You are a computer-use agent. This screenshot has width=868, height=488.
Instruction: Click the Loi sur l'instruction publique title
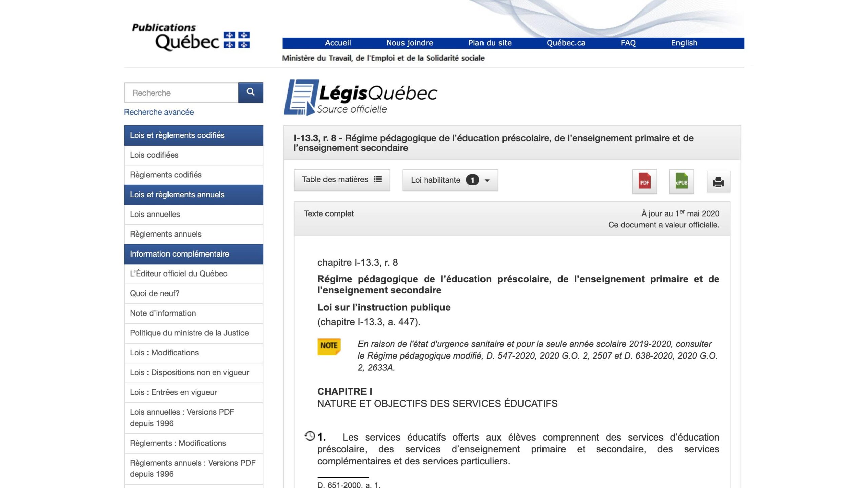(x=384, y=307)
